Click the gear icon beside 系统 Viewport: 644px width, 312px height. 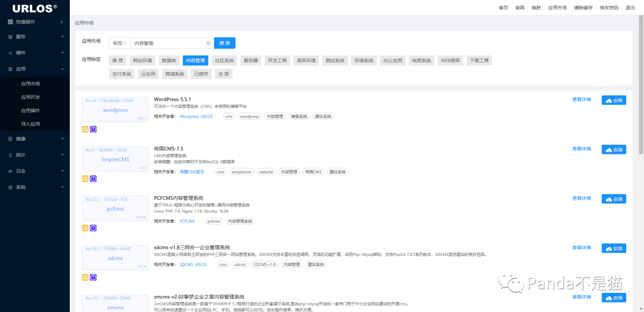tap(11, 187)
